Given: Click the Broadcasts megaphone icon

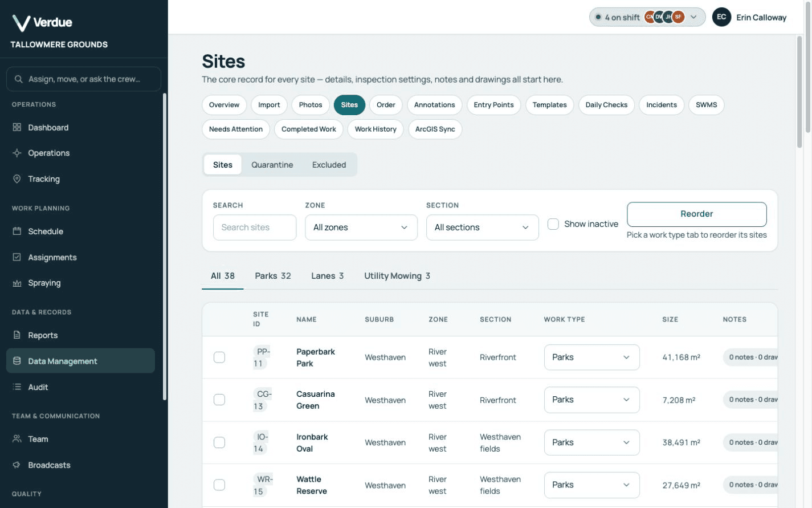Looking at the screenshot, I should click(17, 465).
